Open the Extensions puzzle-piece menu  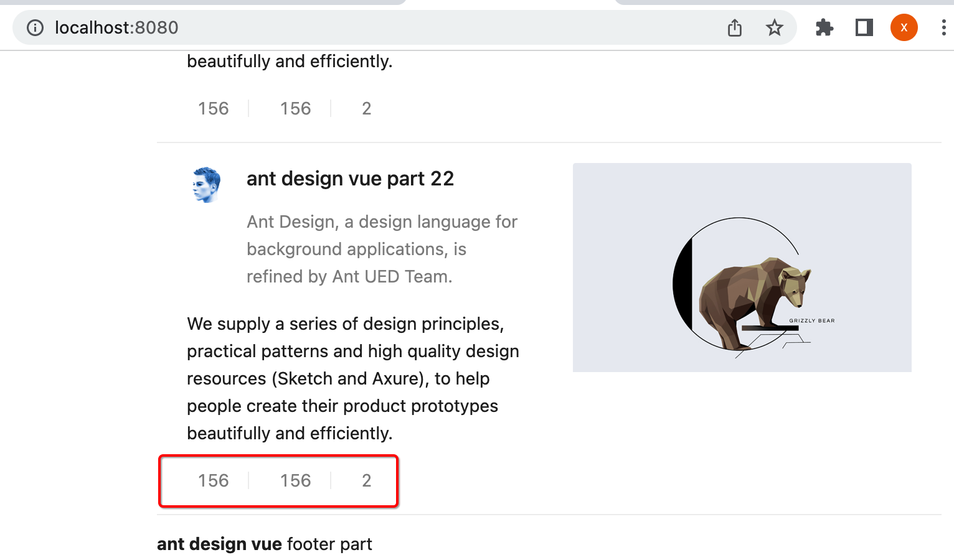coord(824,27)
